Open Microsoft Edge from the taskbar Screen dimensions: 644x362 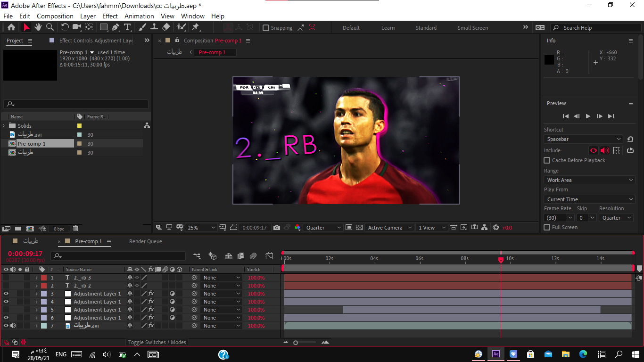[583, 354]
